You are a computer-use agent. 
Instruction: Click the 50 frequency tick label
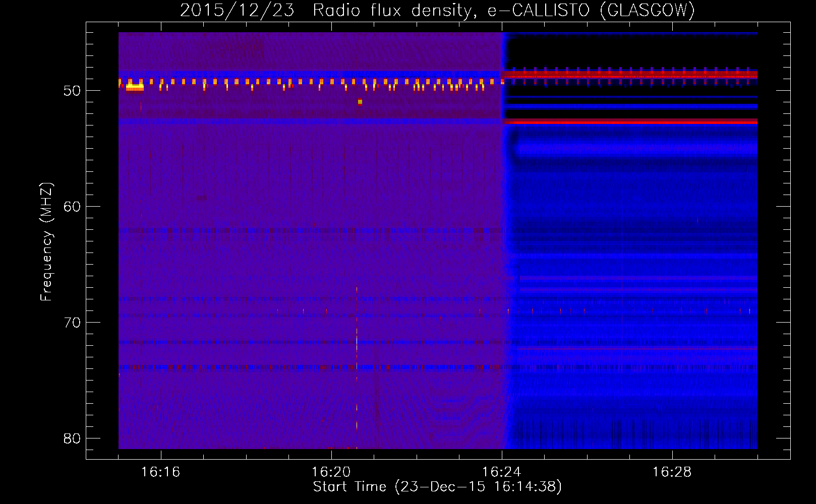pyautogui.click(x=72, y=91)
